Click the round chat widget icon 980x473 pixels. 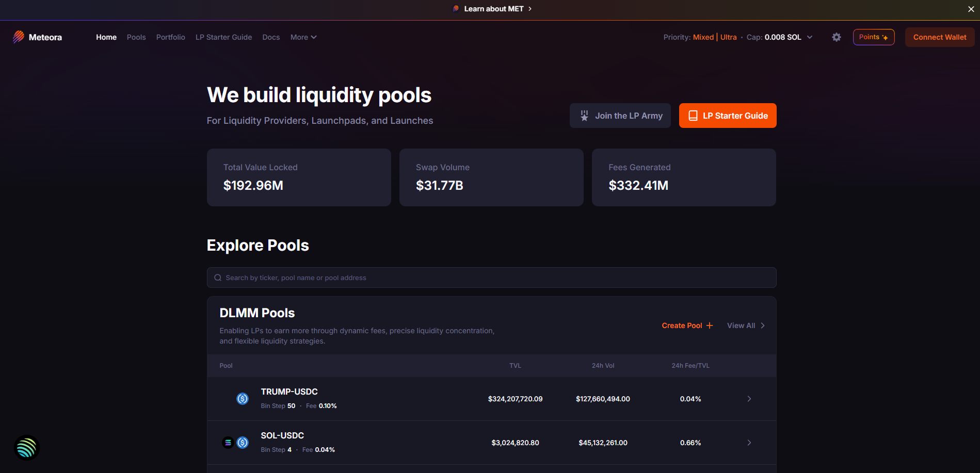[x=27, y=448]
